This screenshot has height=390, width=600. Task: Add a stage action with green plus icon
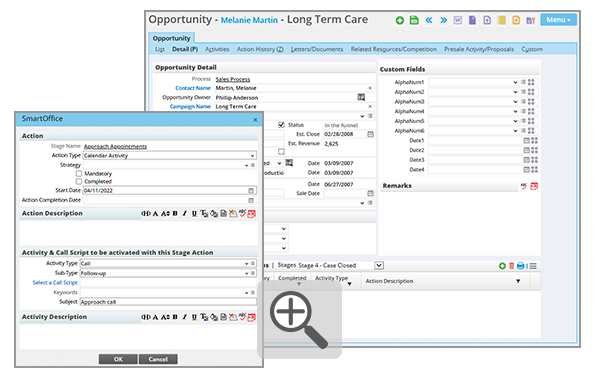[502, 266]
